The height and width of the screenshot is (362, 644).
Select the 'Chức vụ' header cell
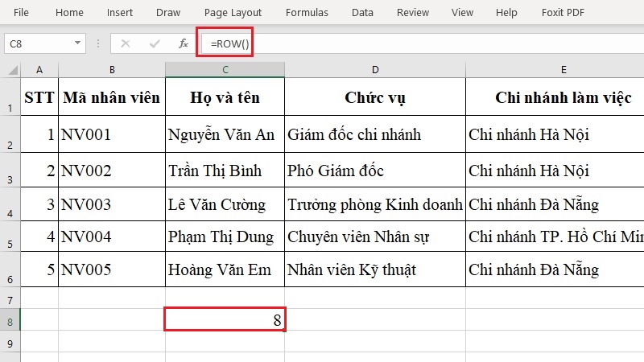pos(375,97)
